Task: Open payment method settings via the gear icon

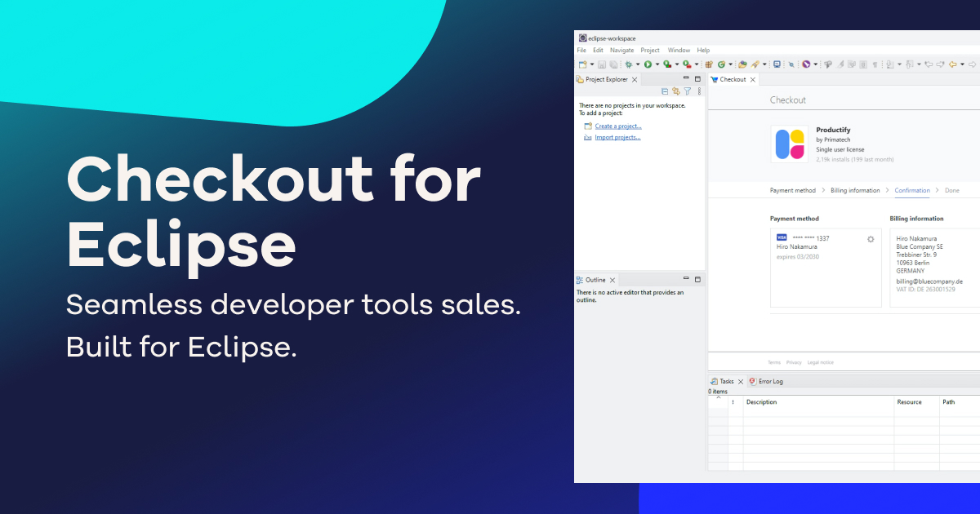Action: click(x=871, y=239)
